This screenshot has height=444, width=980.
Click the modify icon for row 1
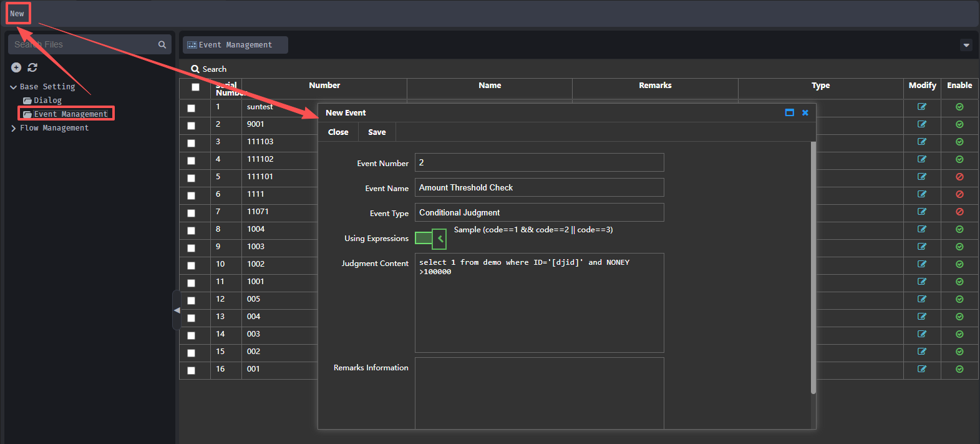click(x=921, y=107)
